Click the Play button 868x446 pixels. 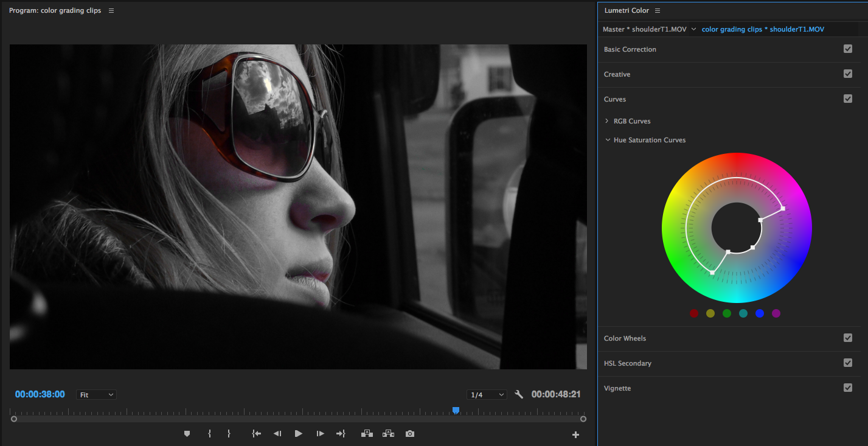[298, 433]
